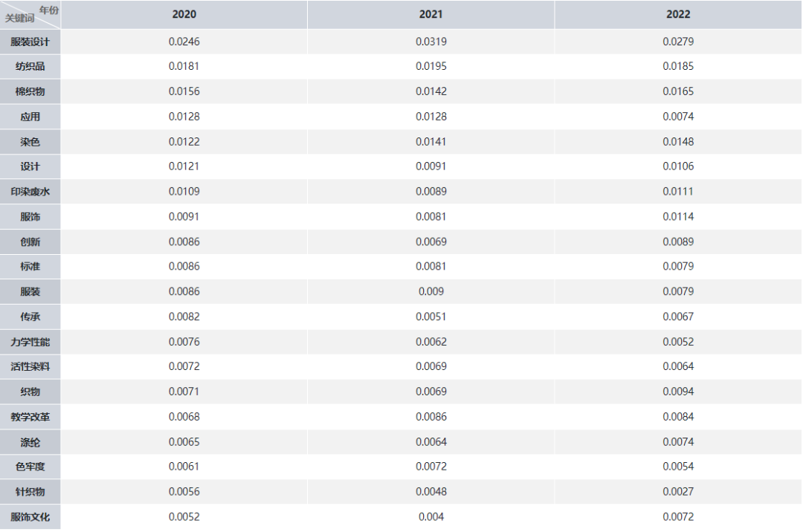
Task: Select the 棉织物 row header
Action: (30, 91)
